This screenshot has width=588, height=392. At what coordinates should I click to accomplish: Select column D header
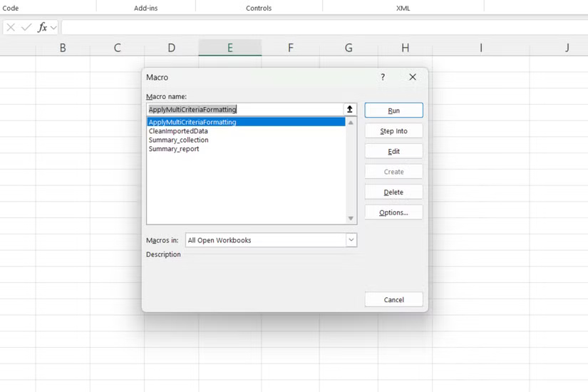click(x=171, y=48)
